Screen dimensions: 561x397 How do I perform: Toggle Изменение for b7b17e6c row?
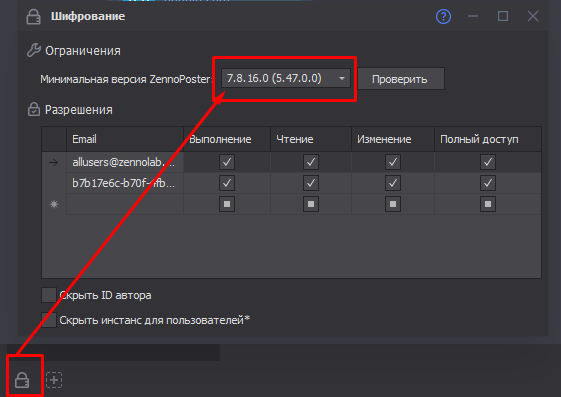tap(392, 183)
